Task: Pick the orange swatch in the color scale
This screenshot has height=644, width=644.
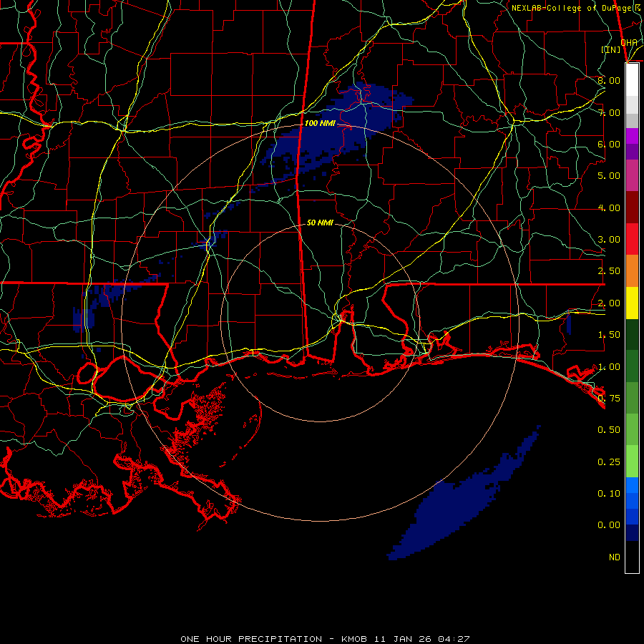Action: [x=632, y=271]
